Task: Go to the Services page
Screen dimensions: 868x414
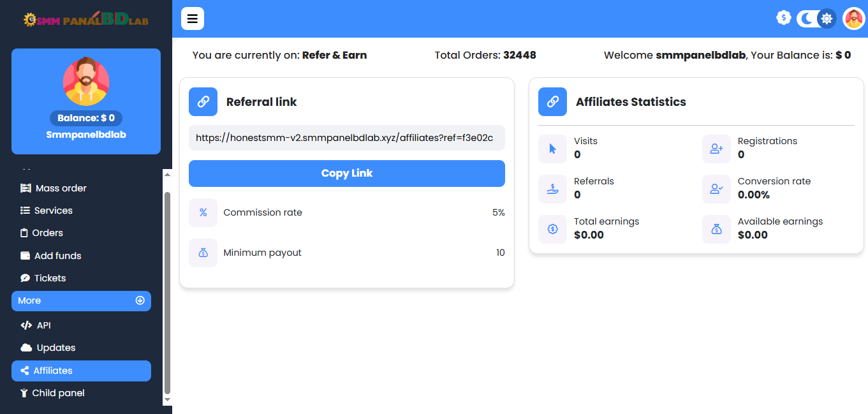Action: (x=53, y=211)
